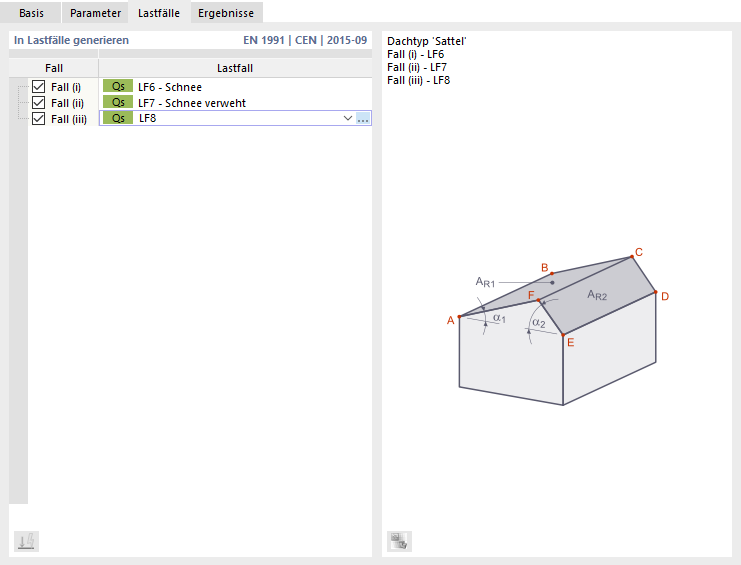The width and height of the screenshot is (741, 565).
Task: Click the generate loads icon at bottom left
Action: pos(26,541)
